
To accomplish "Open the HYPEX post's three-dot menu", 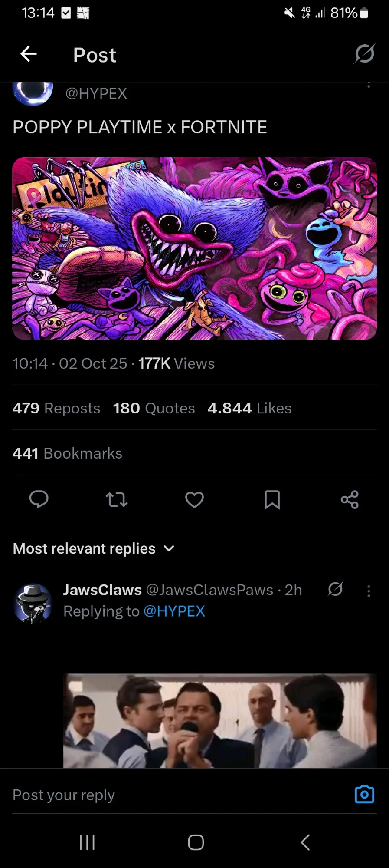I will point(369,85).
